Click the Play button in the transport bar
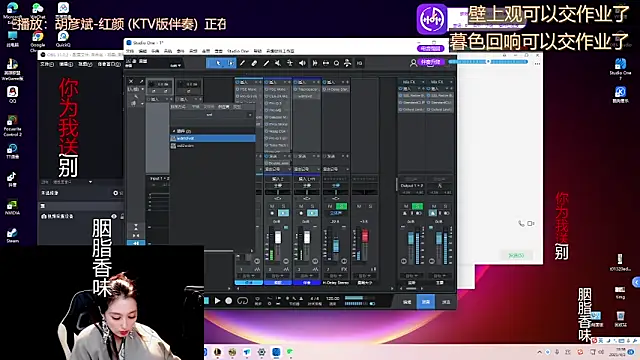The width and height of the screenshot is (640, 360). coord(218,301)
